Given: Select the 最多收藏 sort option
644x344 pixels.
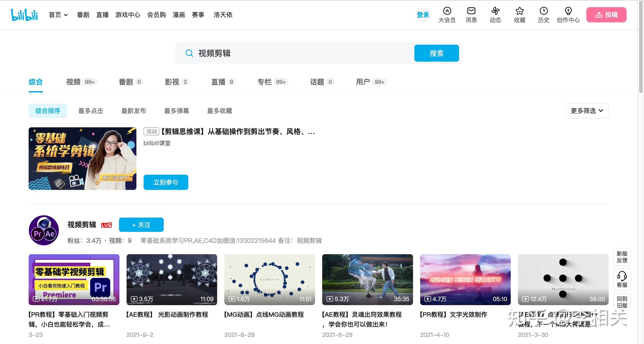Looking at the screenshot, I should click(x=220, y=111).
